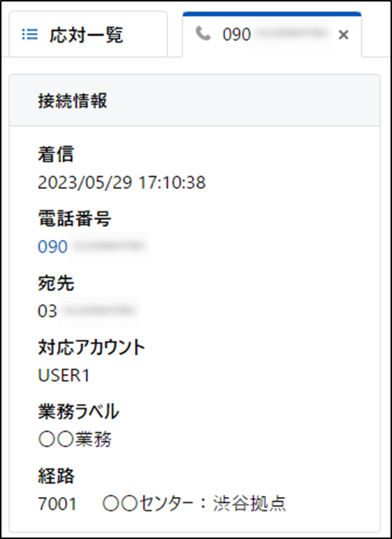This screenshot has width=392, height=539.
Task: Click the 業務ラベル field label
Action: click(x=79, y=412)
